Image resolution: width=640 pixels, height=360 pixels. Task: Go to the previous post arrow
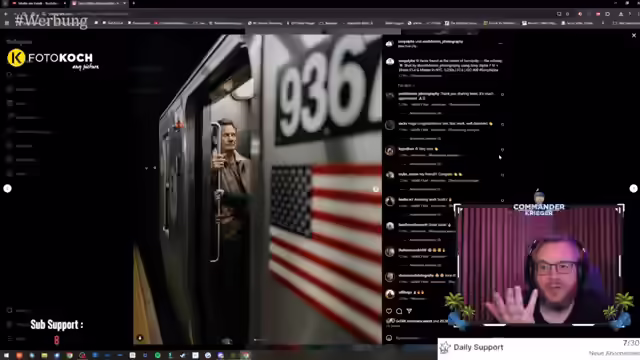coord(7,188)
